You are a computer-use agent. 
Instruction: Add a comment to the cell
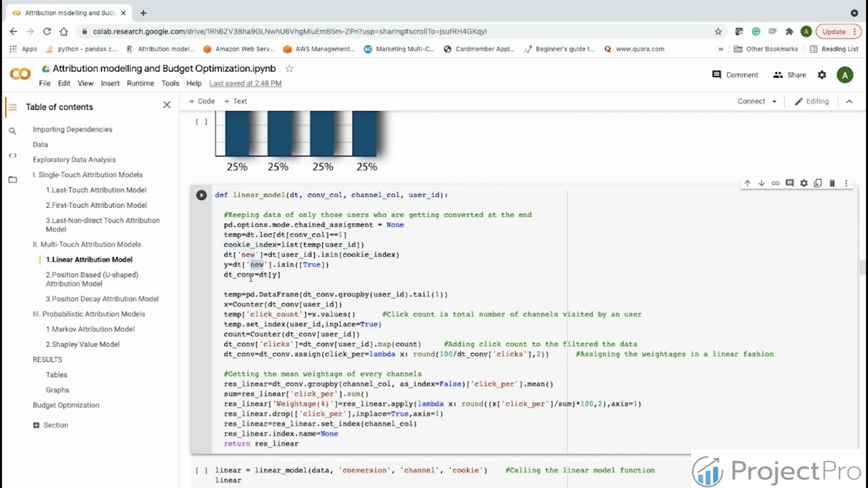coord(789,183)
